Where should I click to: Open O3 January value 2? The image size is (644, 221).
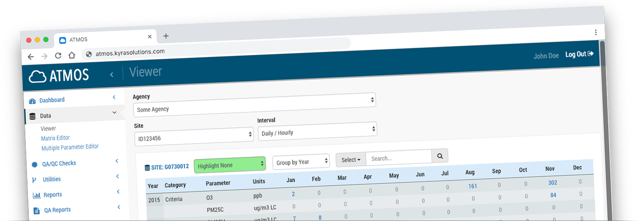[x=293, y=194]
